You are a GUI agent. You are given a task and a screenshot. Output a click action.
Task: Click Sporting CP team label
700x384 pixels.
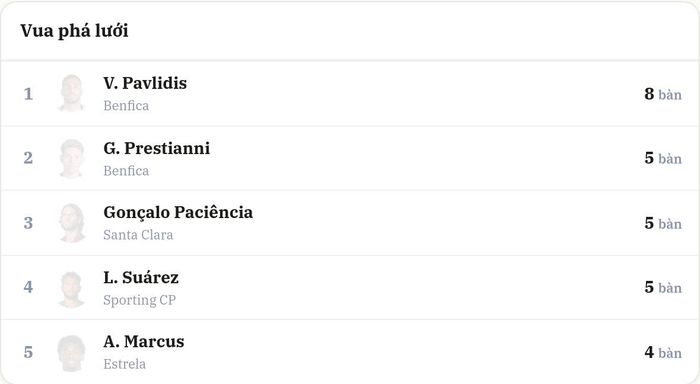click(139, 300)
